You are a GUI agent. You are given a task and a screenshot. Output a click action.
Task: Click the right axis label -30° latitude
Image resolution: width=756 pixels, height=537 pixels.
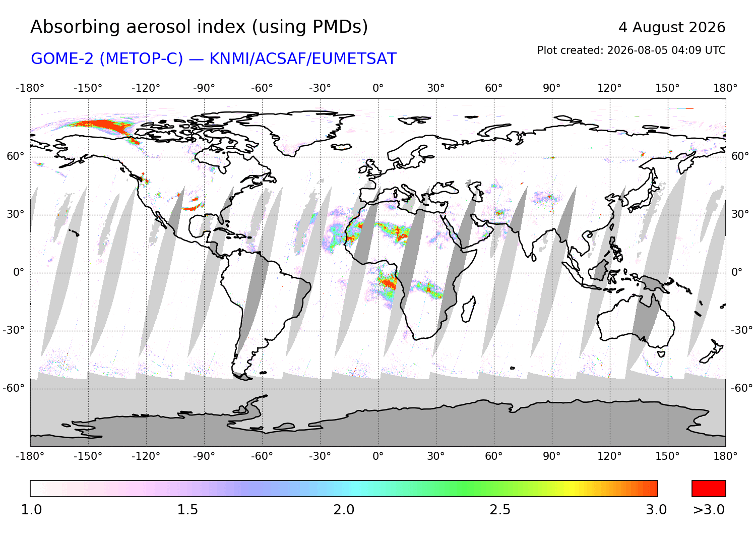click(742, 330)
